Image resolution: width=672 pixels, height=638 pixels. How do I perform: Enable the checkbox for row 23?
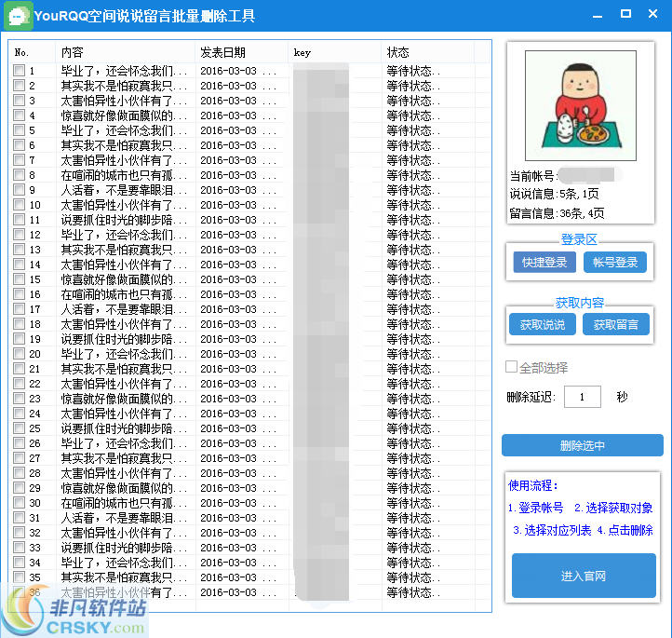click(x=19, y=399)
